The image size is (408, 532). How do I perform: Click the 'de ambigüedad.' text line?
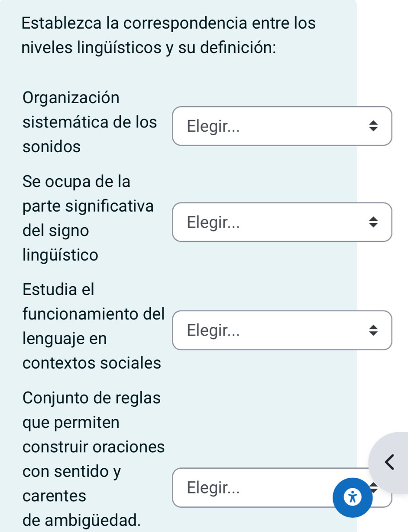(x=82, y=519)
